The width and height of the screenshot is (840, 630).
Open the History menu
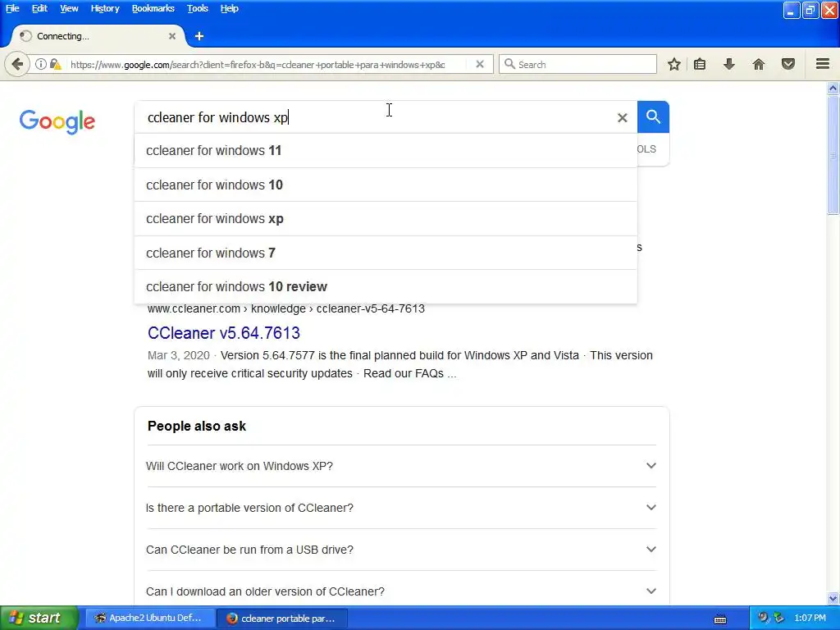point(105,8)
